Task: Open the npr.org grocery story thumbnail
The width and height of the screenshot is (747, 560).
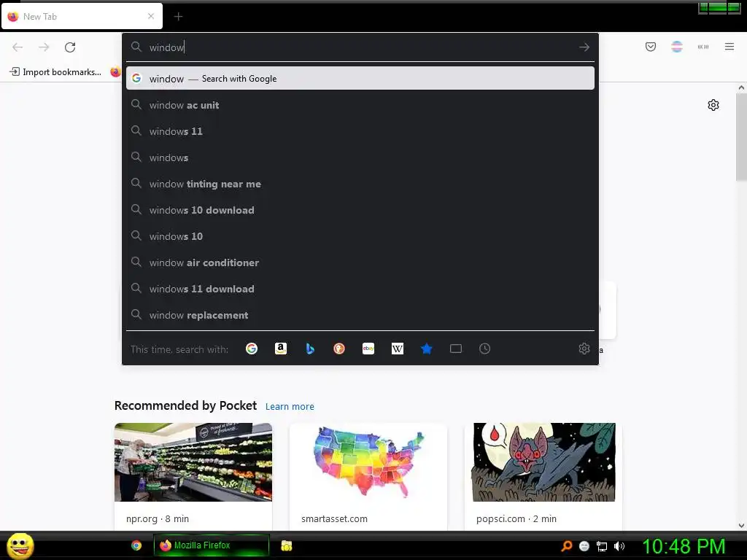Action: point(193,462)
